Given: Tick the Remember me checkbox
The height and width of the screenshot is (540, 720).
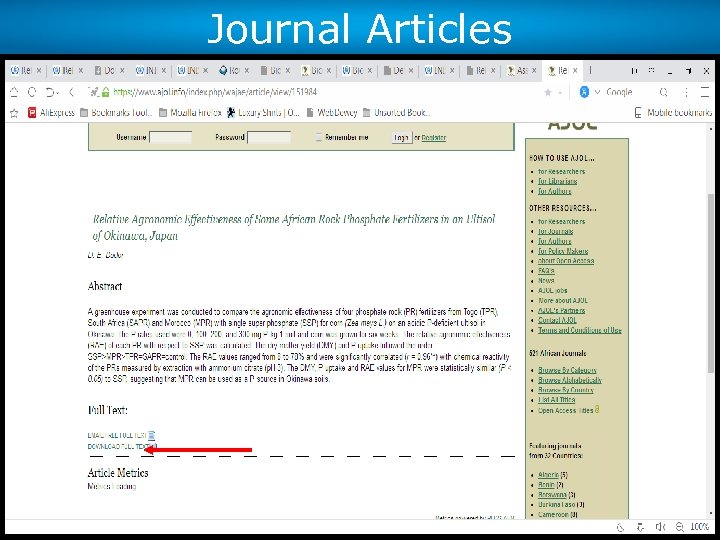Looking at the screenshot, I should 318,137.
